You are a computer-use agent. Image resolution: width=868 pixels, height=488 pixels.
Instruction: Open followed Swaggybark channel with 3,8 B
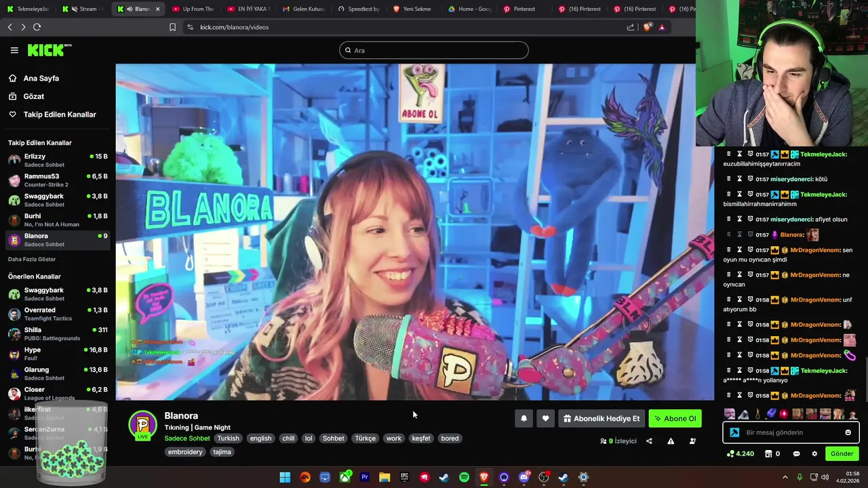(58, 200)
